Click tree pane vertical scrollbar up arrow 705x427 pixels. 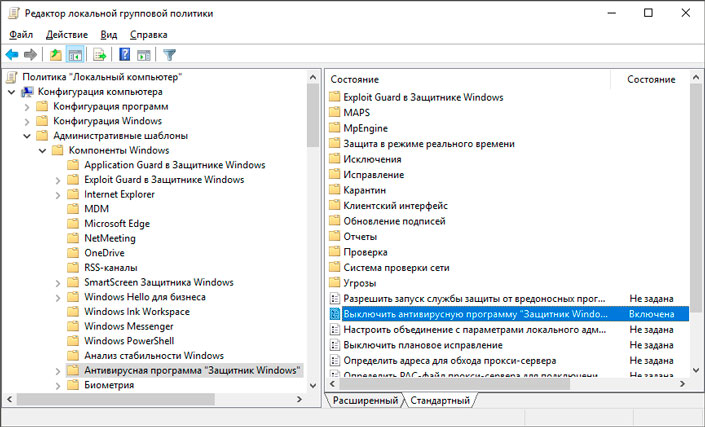tap(313, 77)
